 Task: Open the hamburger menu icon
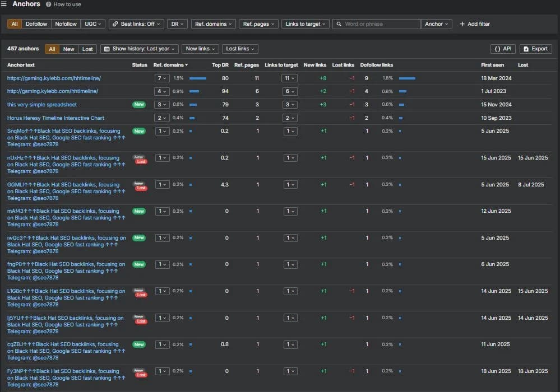click(4, 4)
